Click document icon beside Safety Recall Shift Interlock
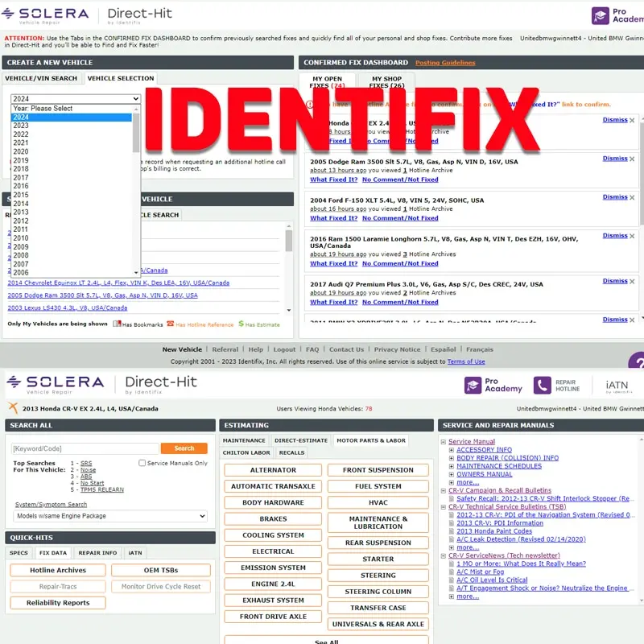Viewport: 644px width, 644px height. coord(452,498)
